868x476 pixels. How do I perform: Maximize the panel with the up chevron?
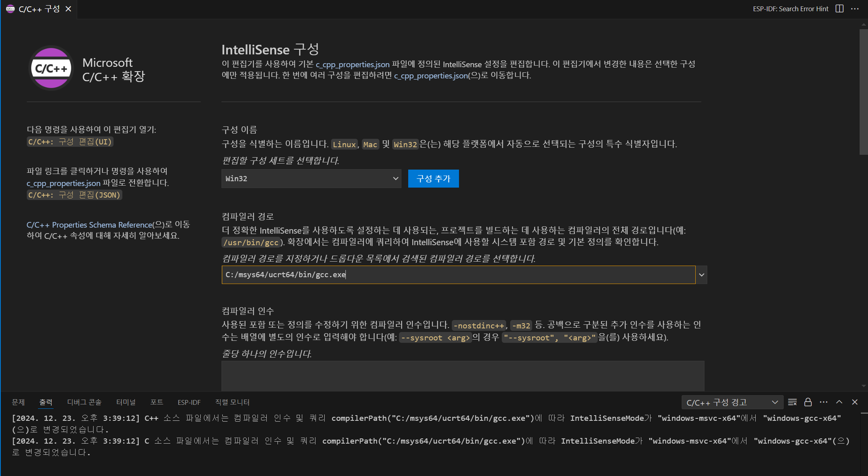(x=839, y=402)
